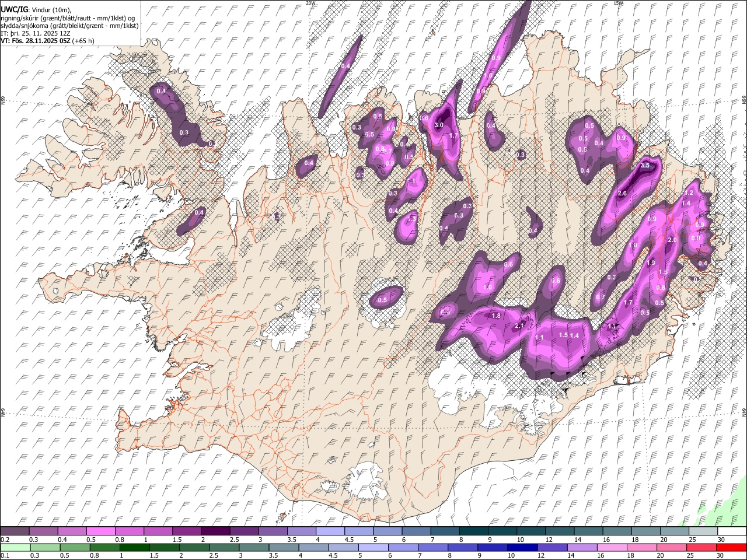Select the 10 deep blue rain scale swatch
Viewport: 747px width, 560px height.
coord(522,547)
